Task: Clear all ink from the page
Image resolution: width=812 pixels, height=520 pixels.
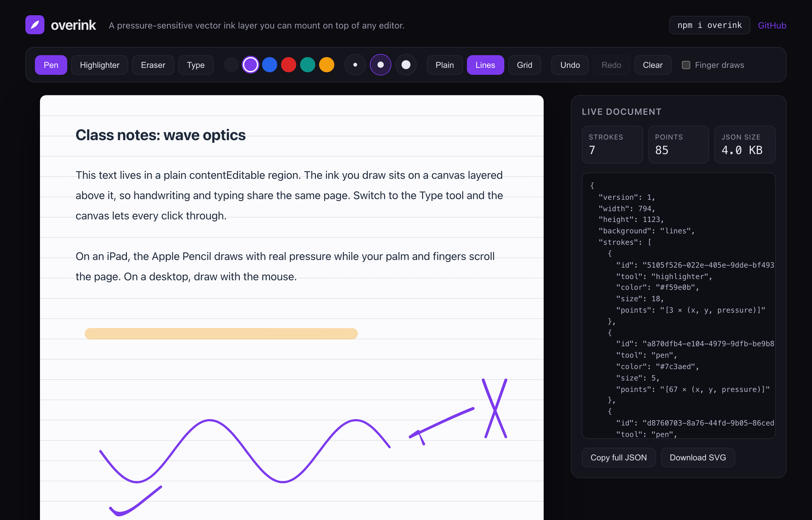Action: (x=652, y=65)
